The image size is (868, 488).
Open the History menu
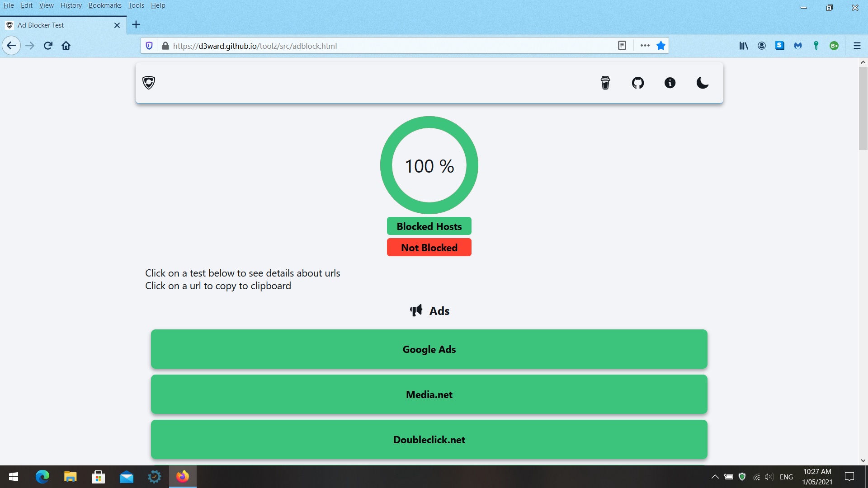point(71,5)
